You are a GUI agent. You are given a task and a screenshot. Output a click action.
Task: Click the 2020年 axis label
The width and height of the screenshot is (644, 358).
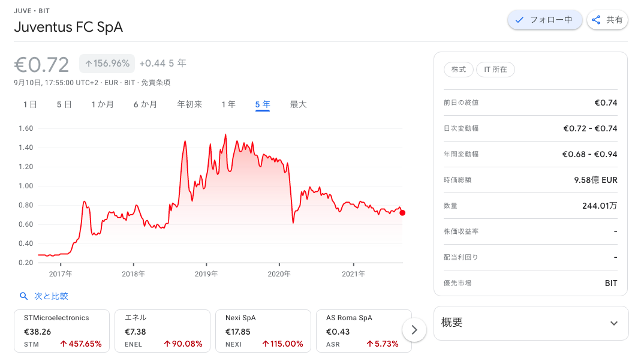[279, 274]
